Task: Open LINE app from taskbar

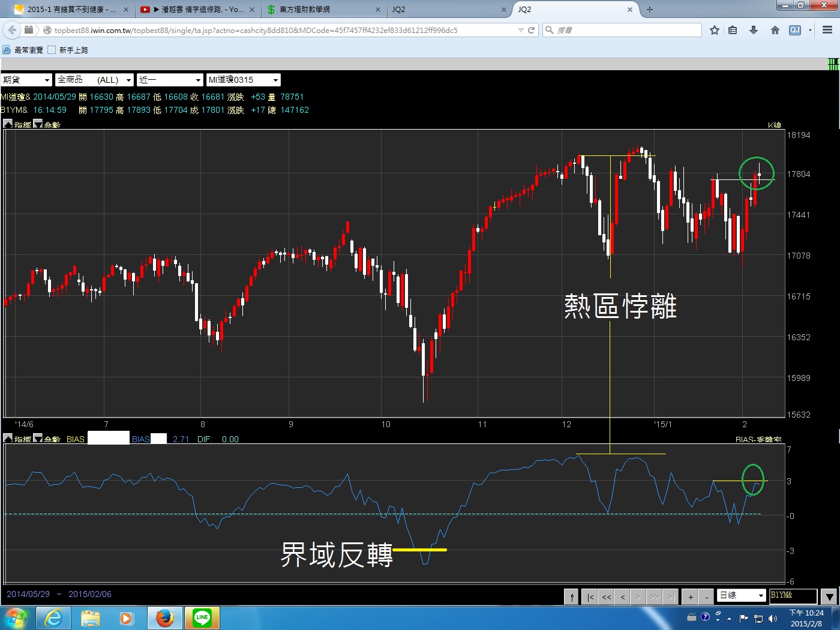Action: pyautogui.click(x=202, y=618)
